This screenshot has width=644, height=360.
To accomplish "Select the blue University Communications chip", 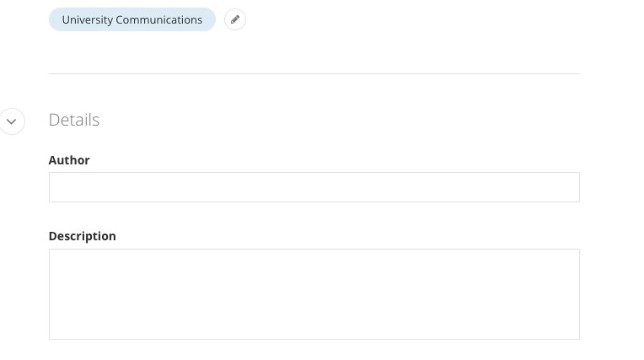I will click(131, 19).
